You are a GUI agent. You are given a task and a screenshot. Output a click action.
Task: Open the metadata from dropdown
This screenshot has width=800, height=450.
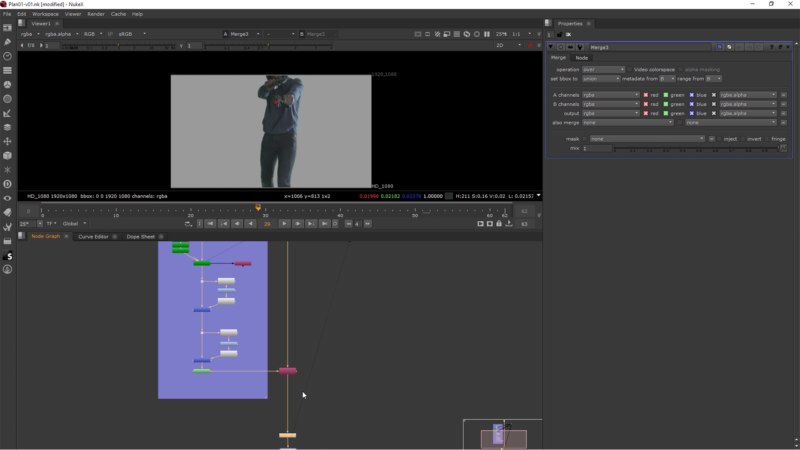[667, 79]
